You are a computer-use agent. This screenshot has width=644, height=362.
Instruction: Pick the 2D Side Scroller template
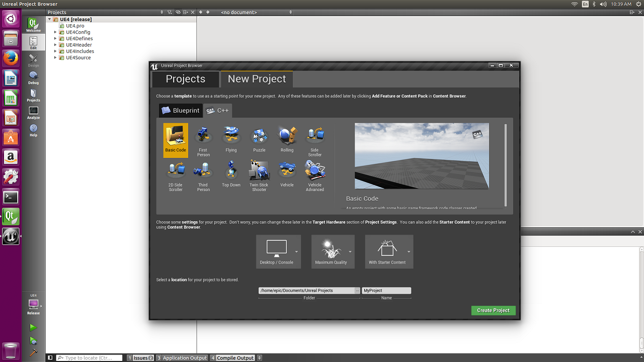click(x=176, y=176)
